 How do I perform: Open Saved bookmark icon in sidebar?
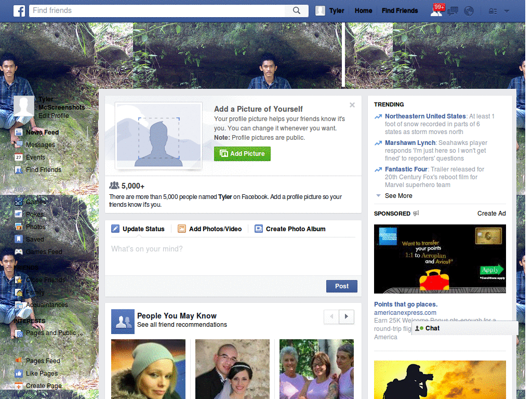19,239
